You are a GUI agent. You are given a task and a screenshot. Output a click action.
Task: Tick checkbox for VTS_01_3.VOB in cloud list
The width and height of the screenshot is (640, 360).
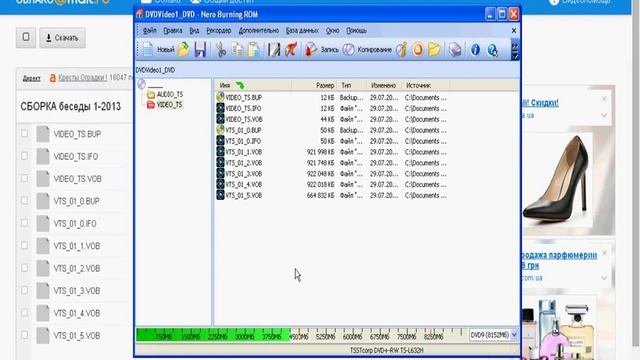click(24, 290)
